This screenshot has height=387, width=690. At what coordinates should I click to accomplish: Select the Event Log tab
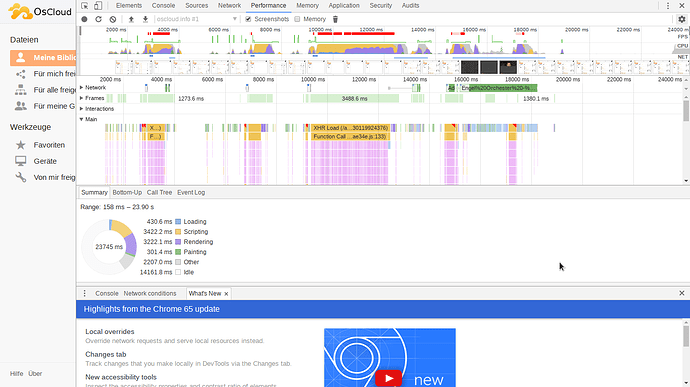pos(191,192)
